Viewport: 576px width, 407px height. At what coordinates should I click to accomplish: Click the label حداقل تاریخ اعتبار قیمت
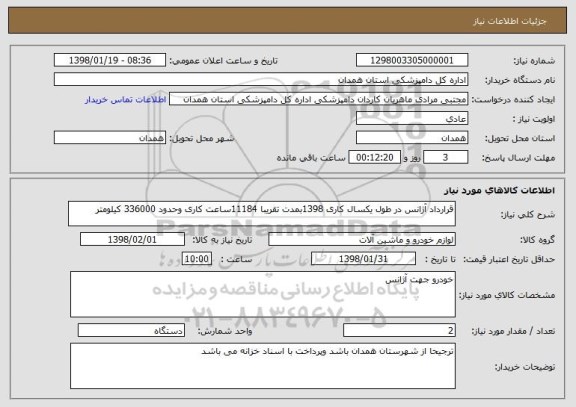click(x=509, y=259)
